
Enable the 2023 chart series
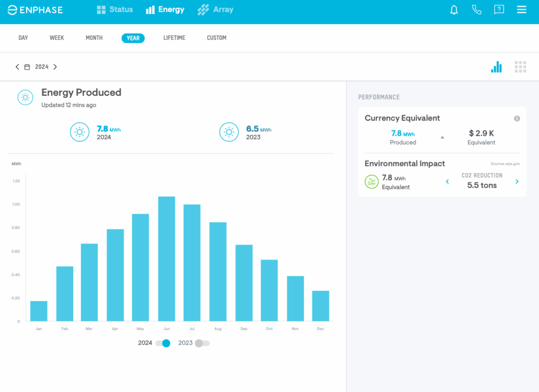click(202, 343)
